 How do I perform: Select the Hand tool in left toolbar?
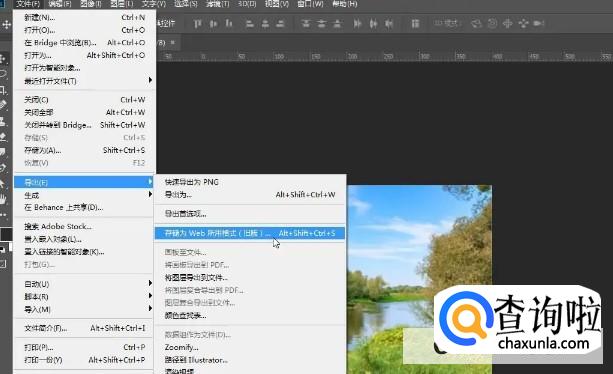3,199
